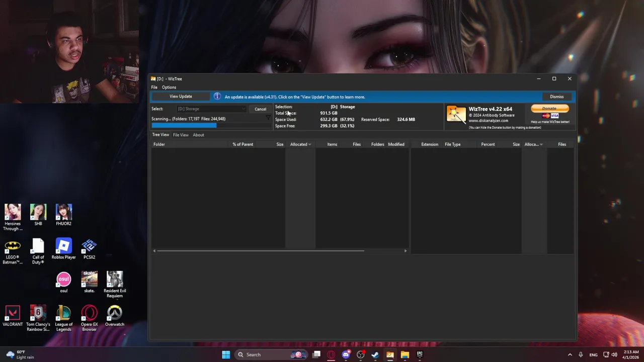Click the ENG language indicator
This screenshot has height=362, width=644.
point(593,354)
